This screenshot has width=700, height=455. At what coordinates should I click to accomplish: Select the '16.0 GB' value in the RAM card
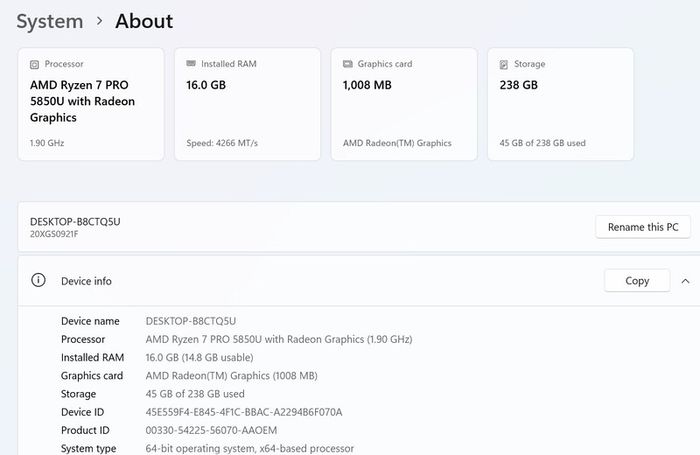(x=206, y=85)
